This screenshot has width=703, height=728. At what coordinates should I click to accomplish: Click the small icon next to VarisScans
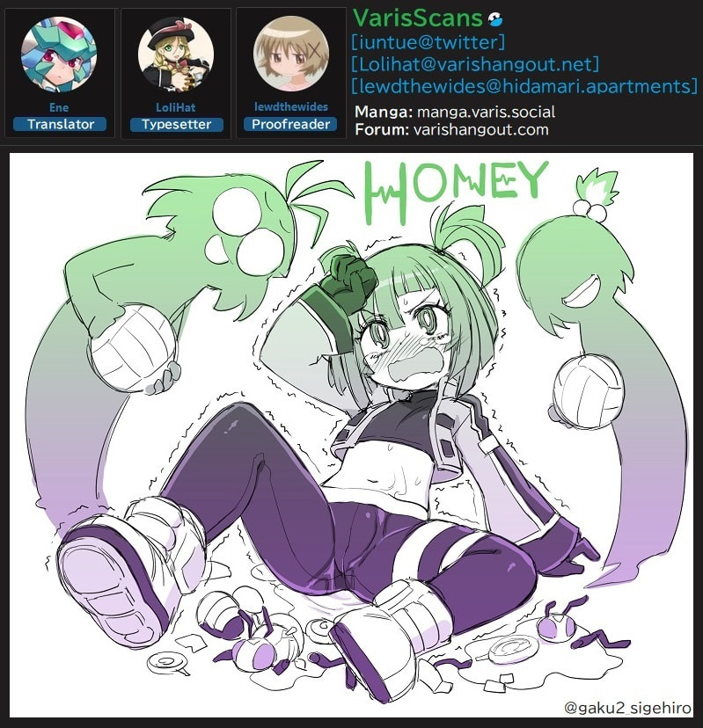[495, 19]
